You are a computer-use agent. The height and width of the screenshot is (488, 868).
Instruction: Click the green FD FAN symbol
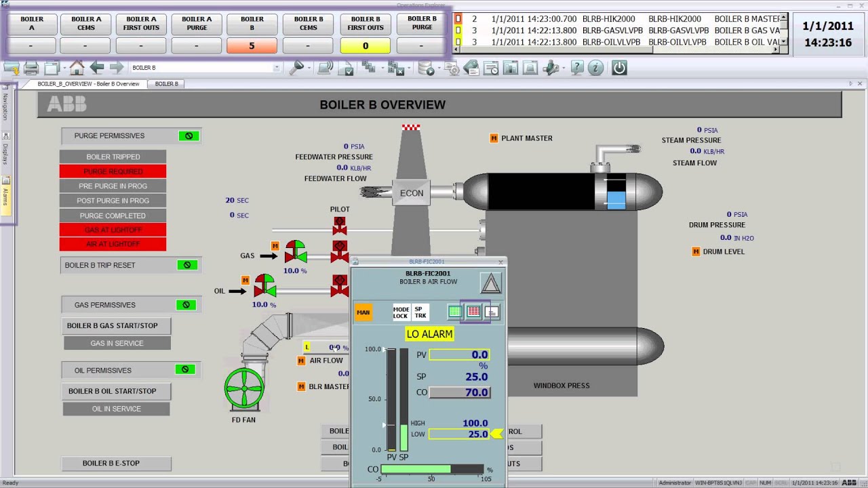pyautogui.click(x=244, y=388)
